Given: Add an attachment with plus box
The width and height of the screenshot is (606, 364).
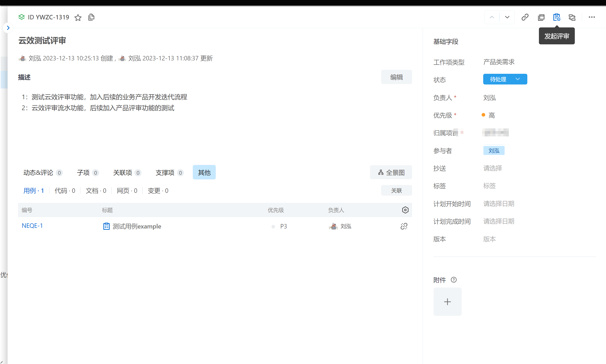Looking at the screenshot, I should 447,302.
